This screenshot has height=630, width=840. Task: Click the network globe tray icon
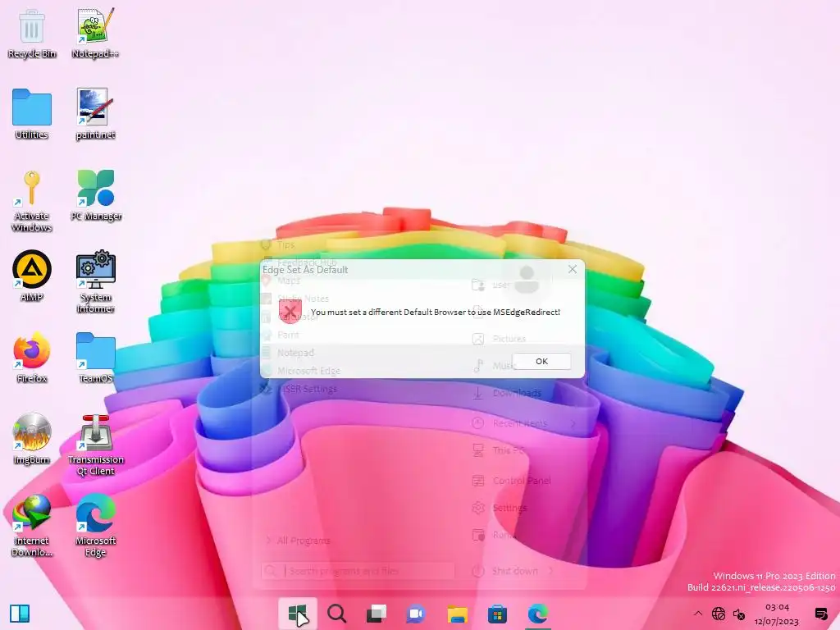719,614
